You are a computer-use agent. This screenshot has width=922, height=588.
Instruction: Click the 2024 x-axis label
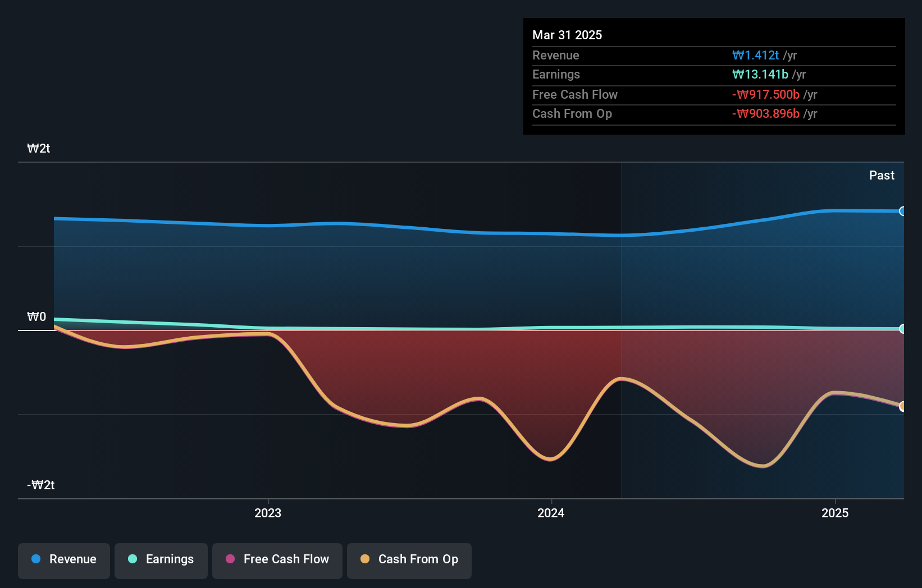coord(551,513)
